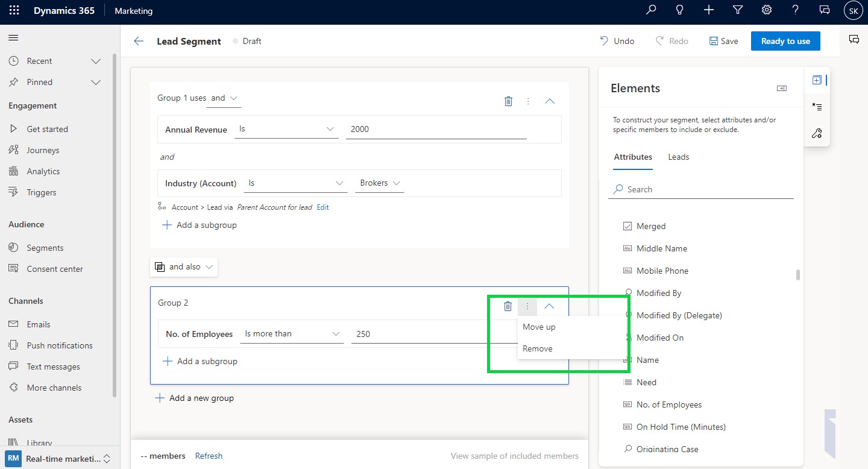The height and width of the screenshot is (469, 868).
Task: Expand the Recent section
Action: tap(96, 61)
